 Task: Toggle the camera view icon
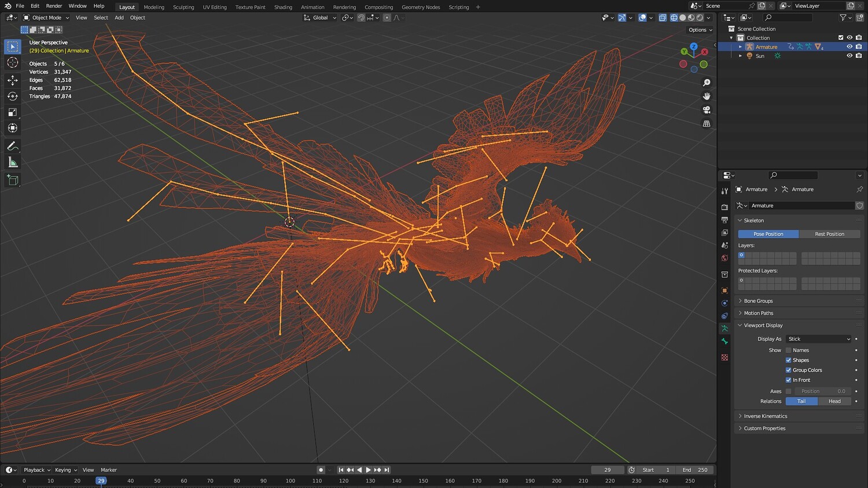707,110
